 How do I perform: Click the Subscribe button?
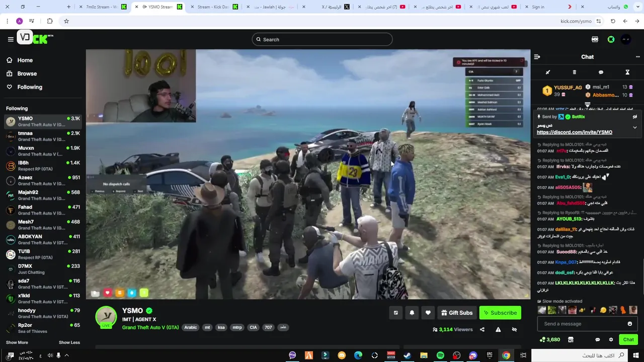[500, 313]
